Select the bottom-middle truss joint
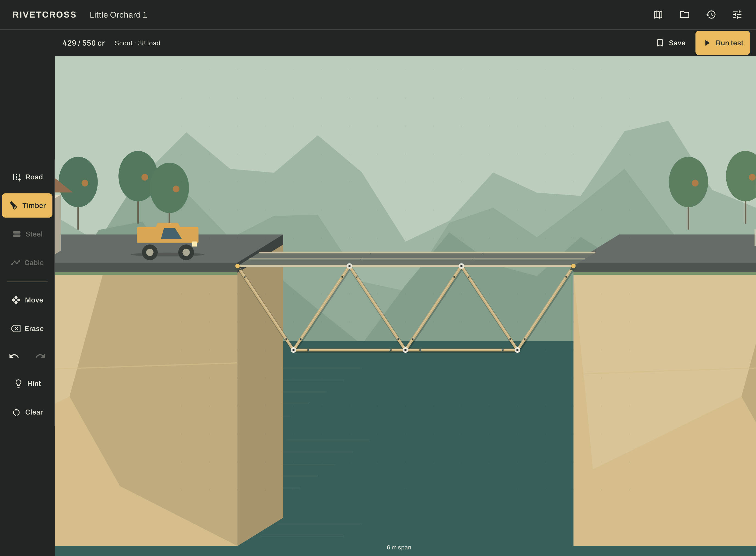The image size is (756, 556). click(405, 350)
